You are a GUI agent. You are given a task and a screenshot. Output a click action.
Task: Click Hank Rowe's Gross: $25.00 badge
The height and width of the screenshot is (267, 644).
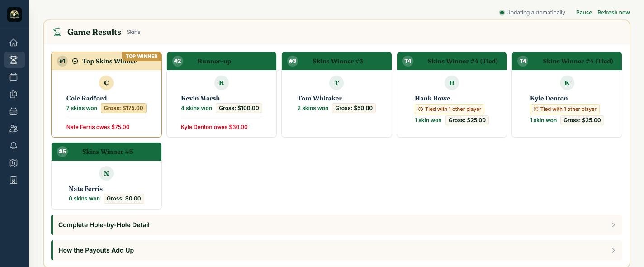point(467,120)
